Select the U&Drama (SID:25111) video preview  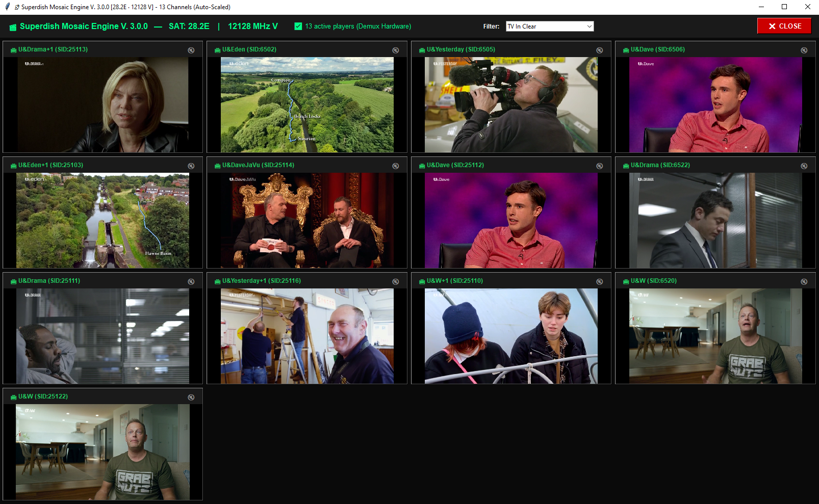pyautogui.click(x=103, y=336)
